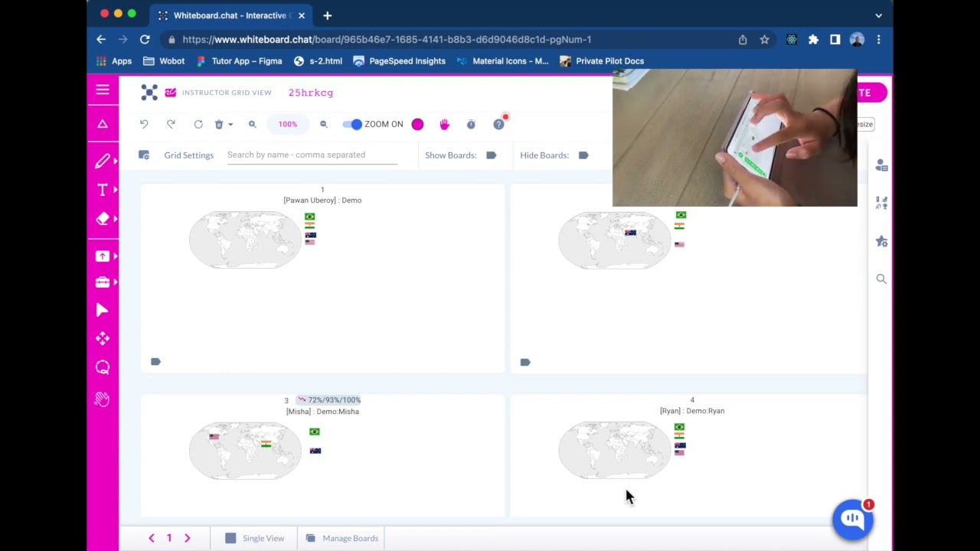Click the Grid Settings gear icon
This screenshot has width=980, height=551.
[x=144, y=155]
